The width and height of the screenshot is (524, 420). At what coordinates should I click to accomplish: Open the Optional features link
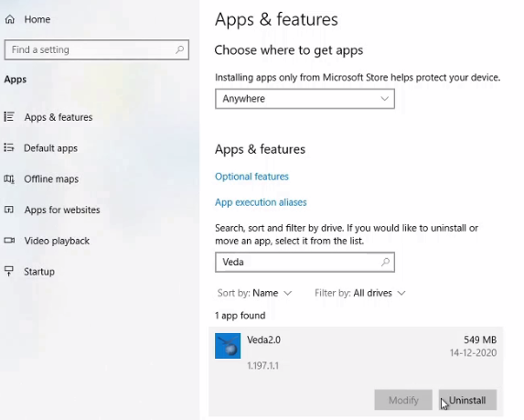pos(251,177)
